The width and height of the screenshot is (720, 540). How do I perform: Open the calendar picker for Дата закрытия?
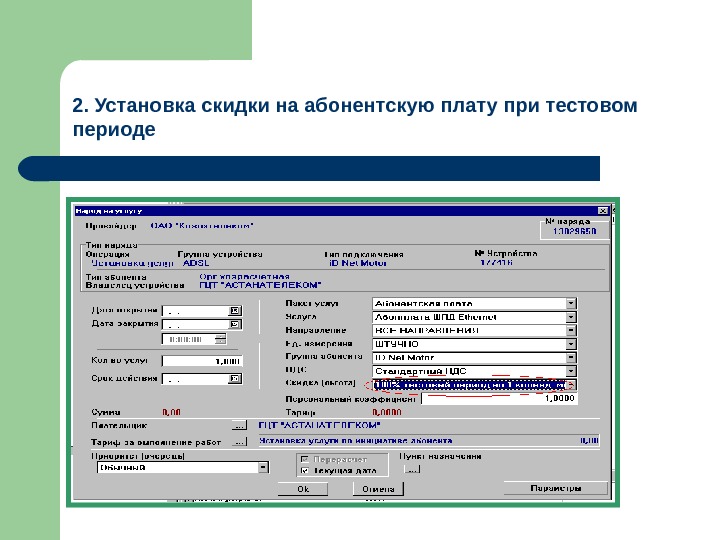click(x=235, y=325)
